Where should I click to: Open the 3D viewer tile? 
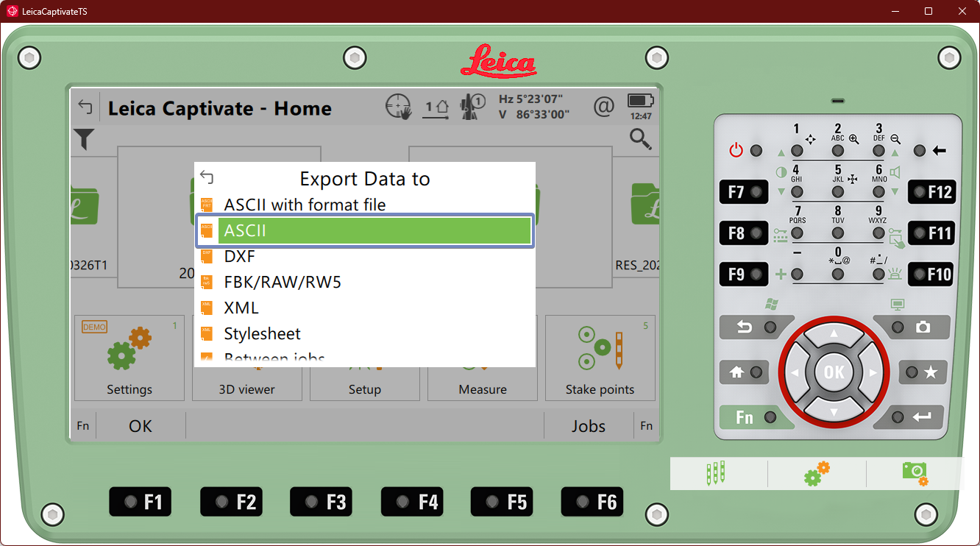point(247,358)
